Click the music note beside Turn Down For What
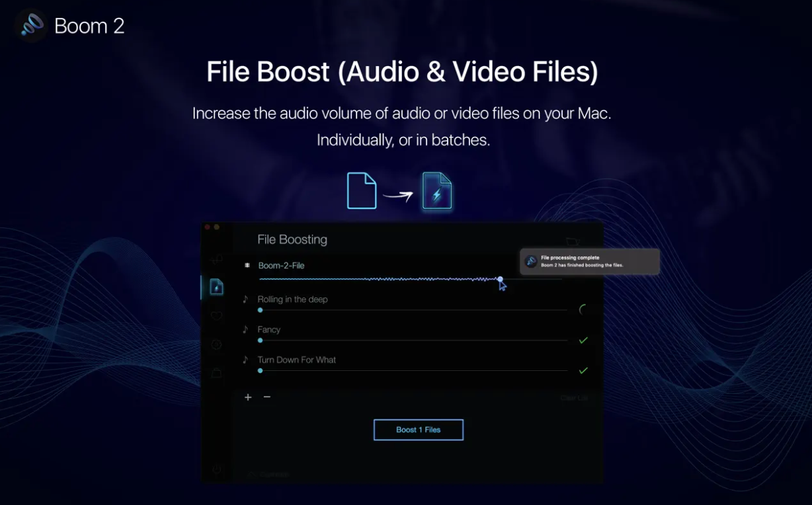812x505 pixels. 245,360
